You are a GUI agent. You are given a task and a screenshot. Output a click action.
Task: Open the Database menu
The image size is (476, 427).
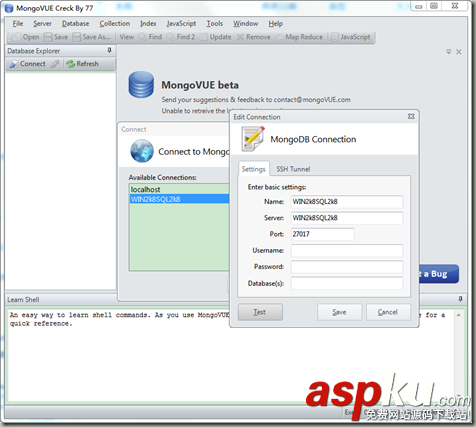point(75,24)
